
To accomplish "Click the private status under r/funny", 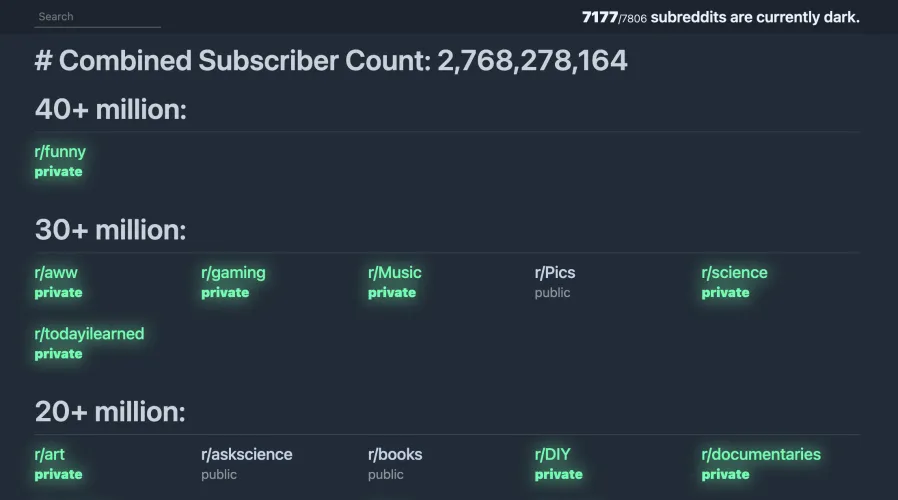I will [59, 172].
